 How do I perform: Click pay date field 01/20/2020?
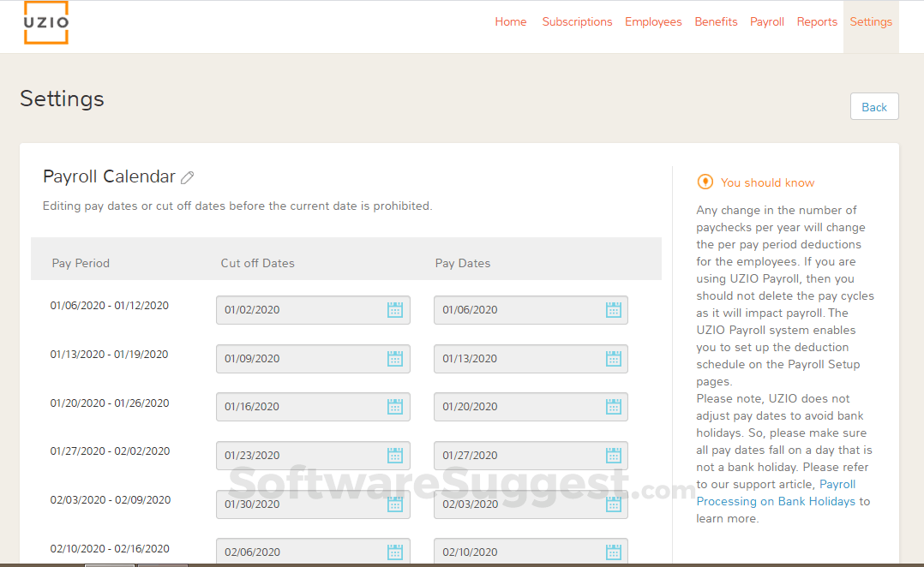point(531,406)
